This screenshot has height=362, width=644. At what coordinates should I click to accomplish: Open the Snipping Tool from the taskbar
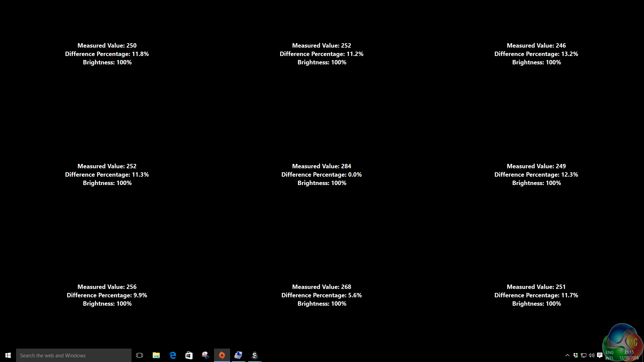[205, 355]
